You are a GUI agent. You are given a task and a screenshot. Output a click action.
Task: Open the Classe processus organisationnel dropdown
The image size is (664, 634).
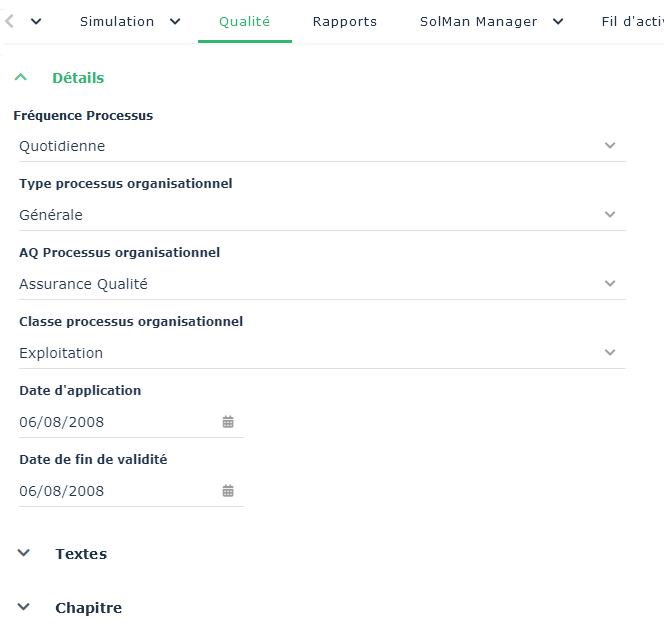(321, 353)
